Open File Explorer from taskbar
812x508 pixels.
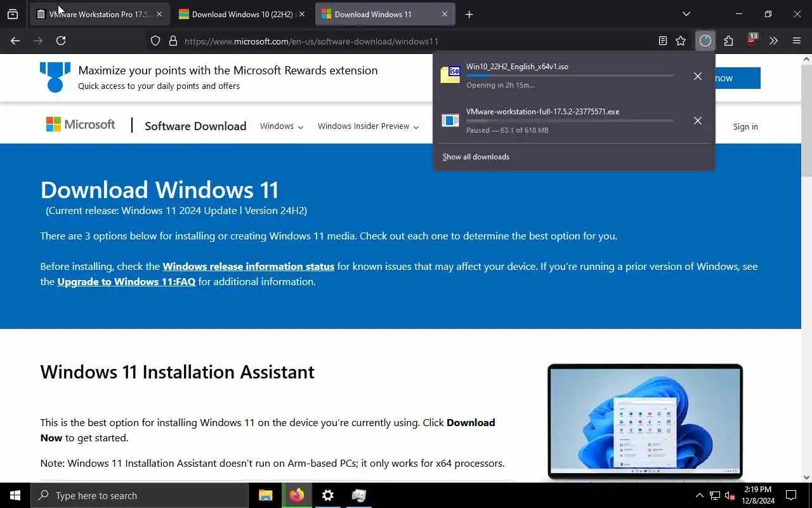point(266,495)
